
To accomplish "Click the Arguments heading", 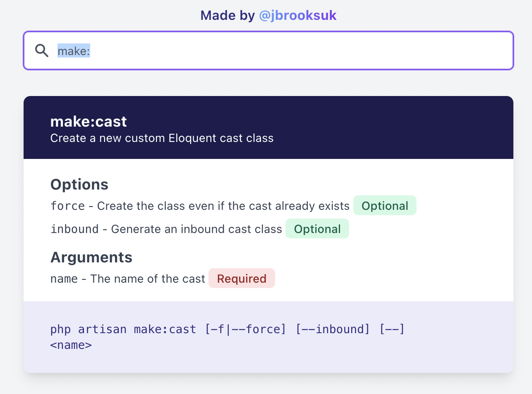I will (x=91, y=257).
